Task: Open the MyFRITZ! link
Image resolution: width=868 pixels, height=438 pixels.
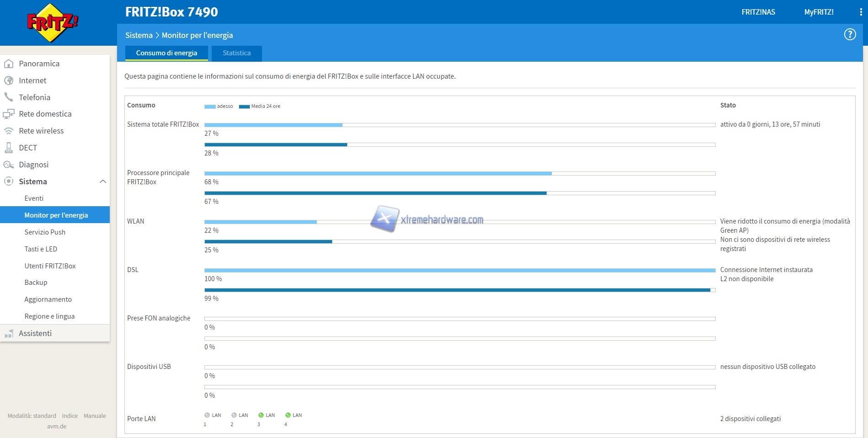Action: click(x=819, y=12)
